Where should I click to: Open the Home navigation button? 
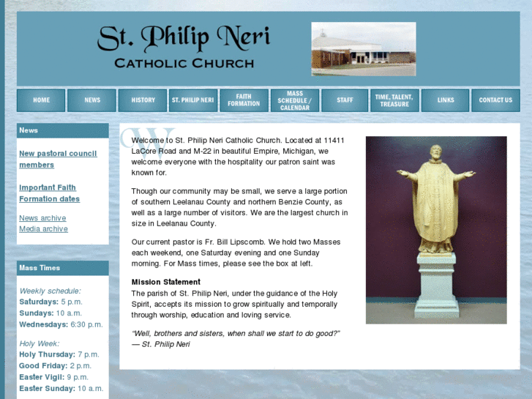pyautogui.click(x=41, y=100)
